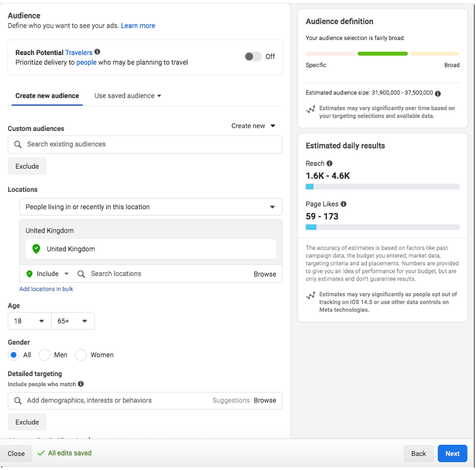The height and width of the screenshot is (470, 476).
Task: Click the Reach info icon
Action: (x=330, y=164)
